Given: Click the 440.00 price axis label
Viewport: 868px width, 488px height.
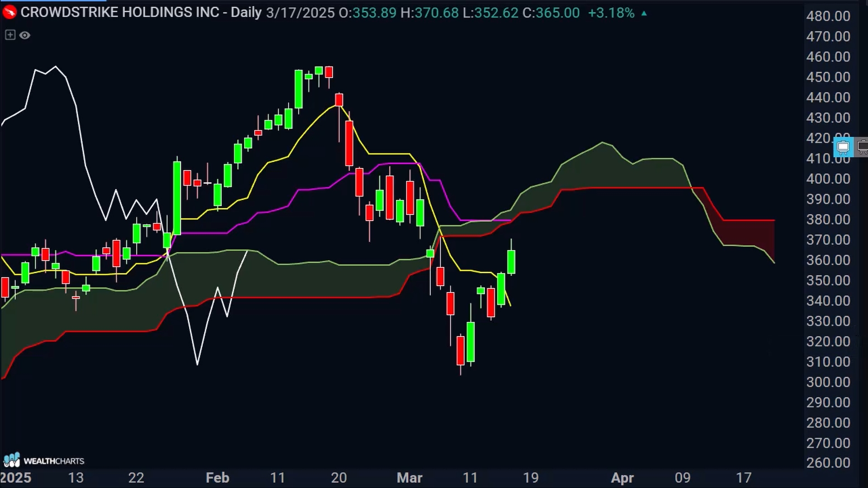Looking at the screenshot, I should (x=828, y=98).
